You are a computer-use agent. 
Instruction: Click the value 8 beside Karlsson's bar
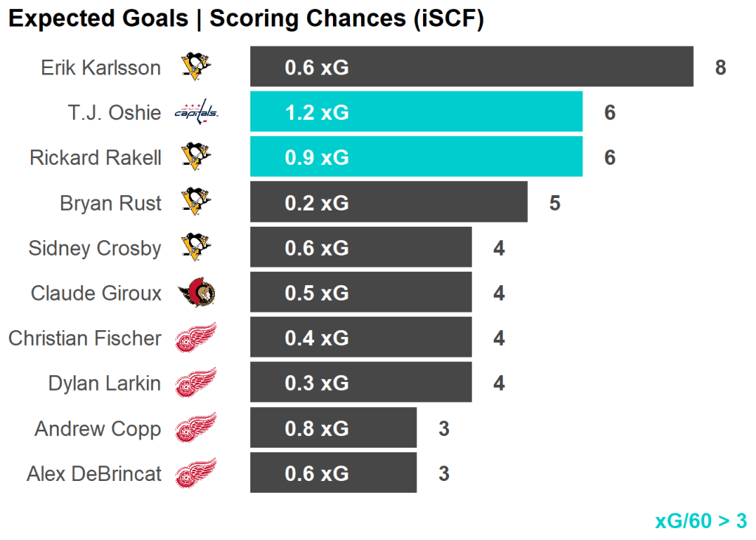point(721,68)
